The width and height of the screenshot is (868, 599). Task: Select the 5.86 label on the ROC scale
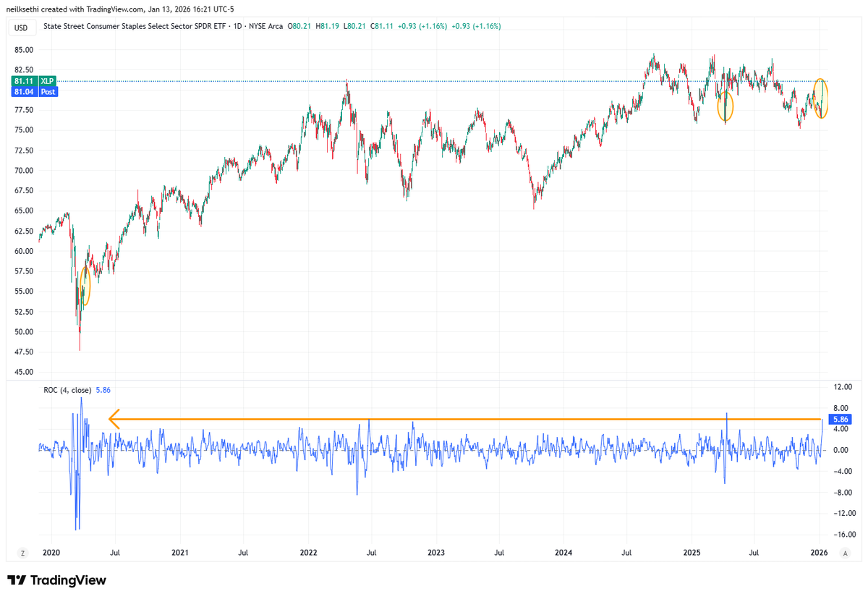(839, 418)
